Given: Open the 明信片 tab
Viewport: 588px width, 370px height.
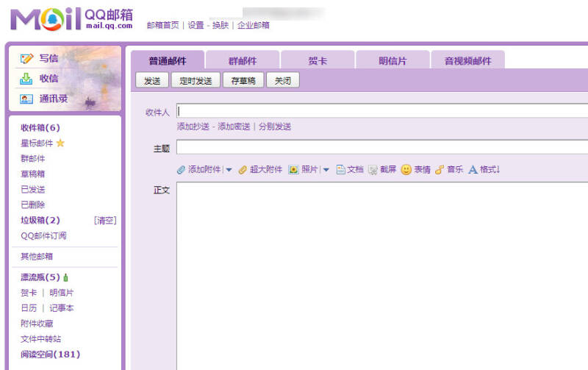Looking at the screenshot, I should coord(392,60).
